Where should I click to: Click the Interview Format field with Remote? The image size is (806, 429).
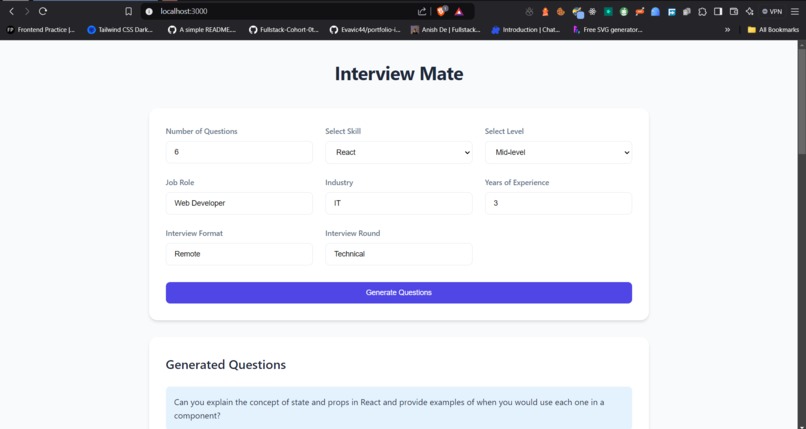point(239,254)
